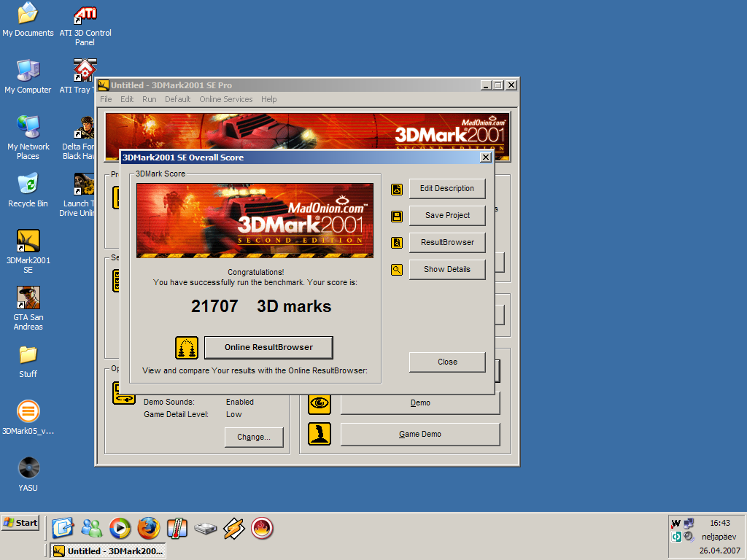Click the 21707 score value
Image resolution: width=747 pixels, height=560 pixels.
(214, 306)
